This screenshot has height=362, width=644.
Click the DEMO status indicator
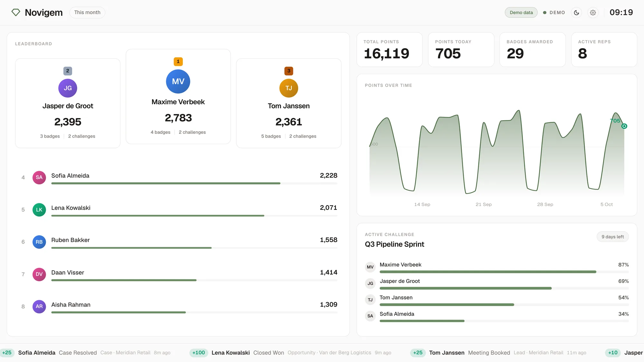click(554, 13)
